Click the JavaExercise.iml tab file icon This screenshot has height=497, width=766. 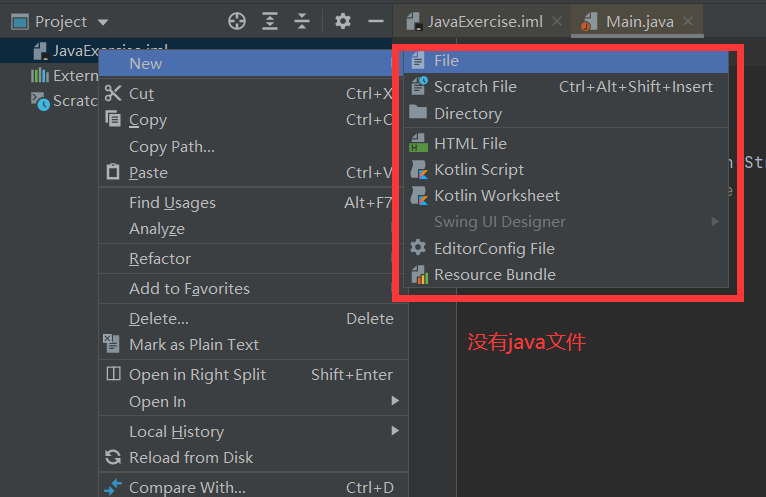pos(414,22)
